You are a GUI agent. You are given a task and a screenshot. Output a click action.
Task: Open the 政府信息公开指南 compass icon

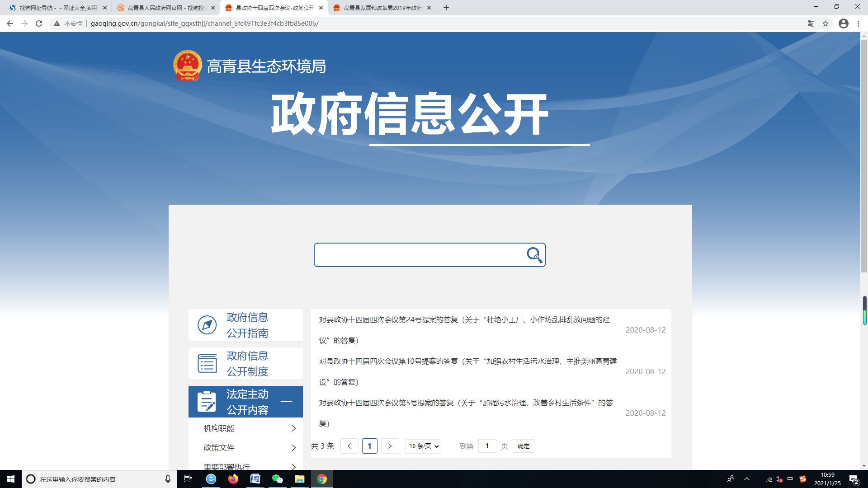(207, 325)
